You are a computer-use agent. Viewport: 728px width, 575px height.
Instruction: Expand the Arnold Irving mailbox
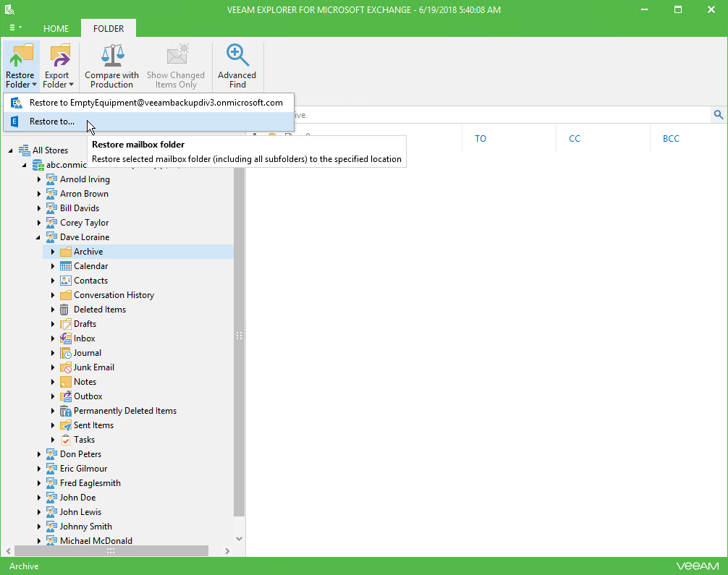click(x=39, y=179)
